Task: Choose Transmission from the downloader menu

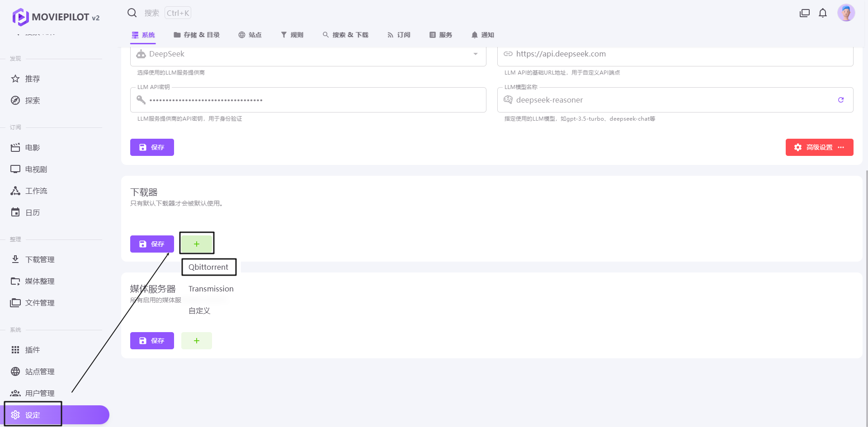Action: coord(211,289)
